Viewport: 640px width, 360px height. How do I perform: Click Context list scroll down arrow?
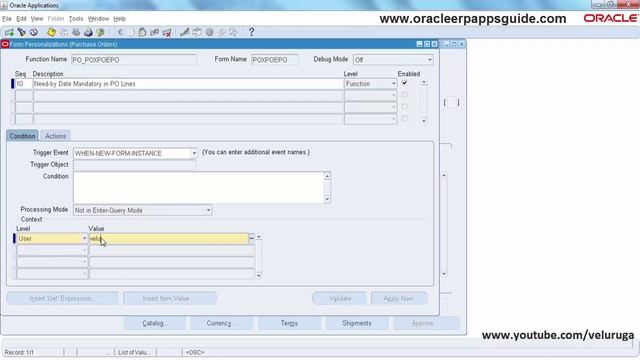259,276
